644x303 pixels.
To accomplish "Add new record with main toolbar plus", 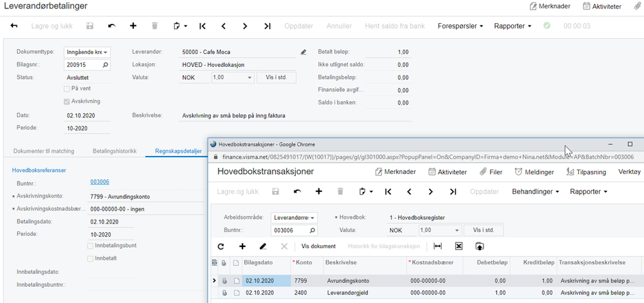I will coord(133,26).
